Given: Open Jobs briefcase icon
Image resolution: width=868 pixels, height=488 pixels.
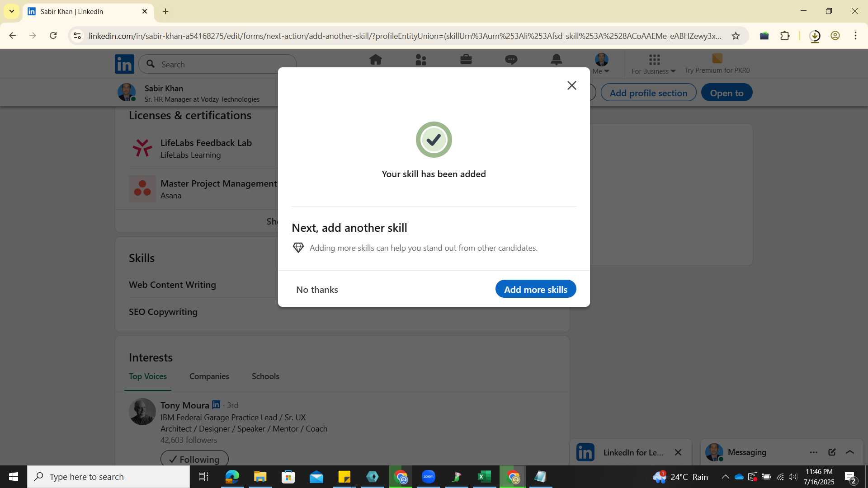Looking at the screenshot, I should (466, 60).
